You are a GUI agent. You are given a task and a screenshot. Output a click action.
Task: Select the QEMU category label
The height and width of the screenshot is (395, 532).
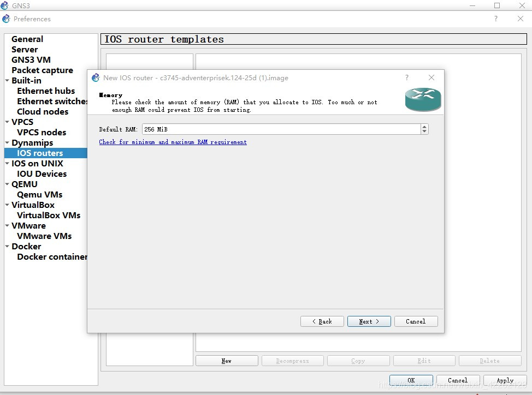click(x=25, y=184)
